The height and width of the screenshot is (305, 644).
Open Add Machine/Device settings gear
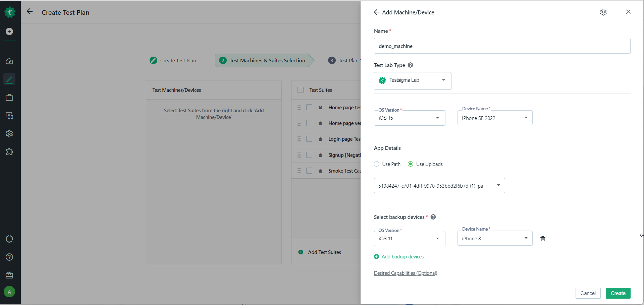[603, 12]
